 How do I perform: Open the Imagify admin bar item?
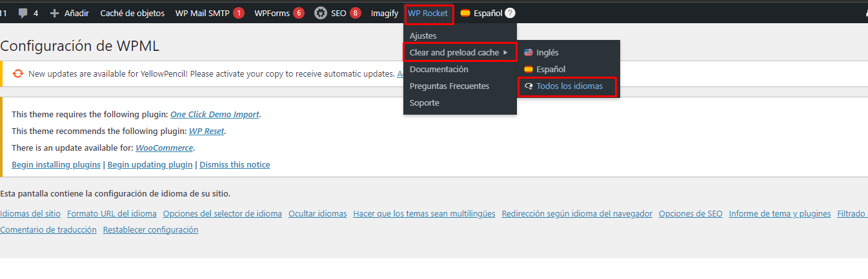[x=385, y=13]
